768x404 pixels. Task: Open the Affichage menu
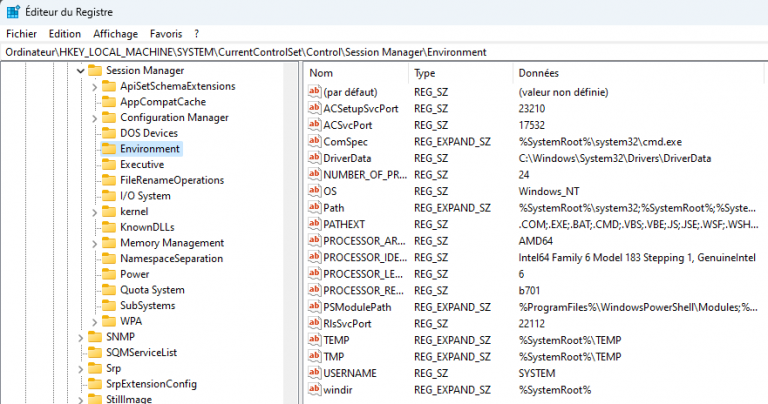[x=116, y=34]
